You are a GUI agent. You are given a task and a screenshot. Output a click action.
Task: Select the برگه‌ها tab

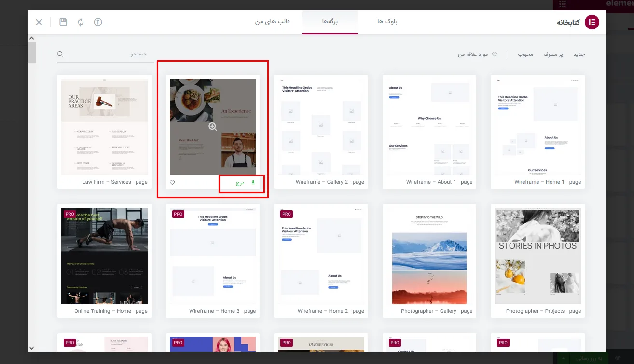click(x=330, y=22)
